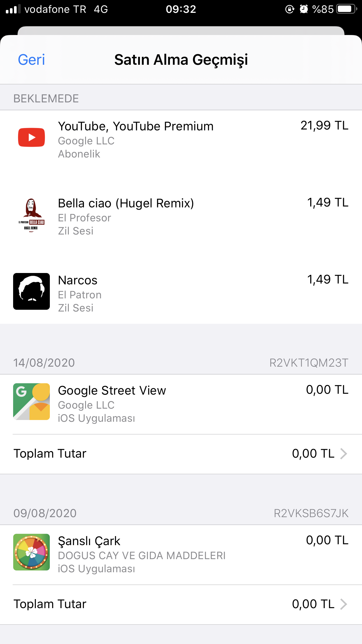Screen dimensions: 362x644
Task: Tap the Bella ciao ringtone artwork
Action: click(31, 215)
